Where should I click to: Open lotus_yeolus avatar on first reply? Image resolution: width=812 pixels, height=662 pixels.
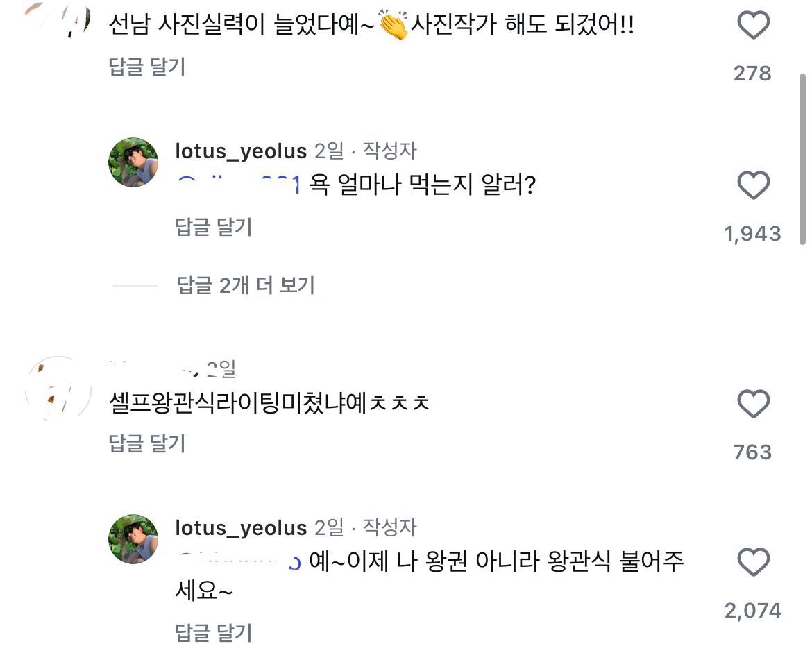pyautogui.click(x=133, y=162)
